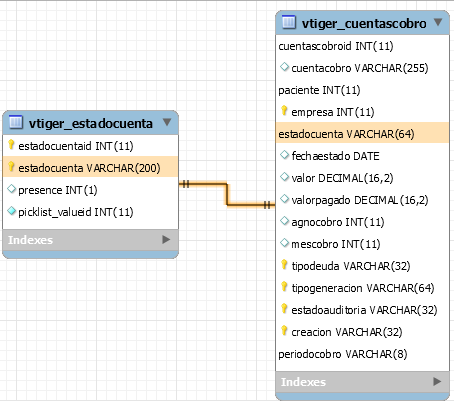Click the filled diamond icon beside picklist_valueid
Screen dimensions: 454x401
click(11, 211)
